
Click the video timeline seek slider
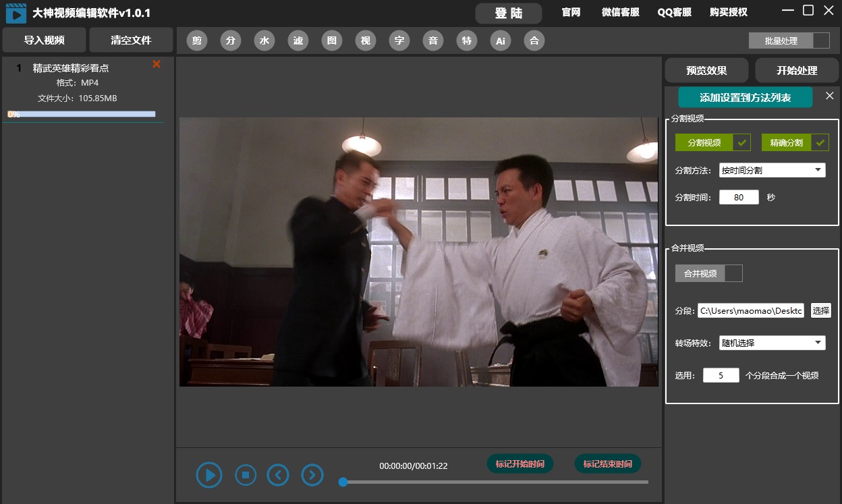click(495, 482)
